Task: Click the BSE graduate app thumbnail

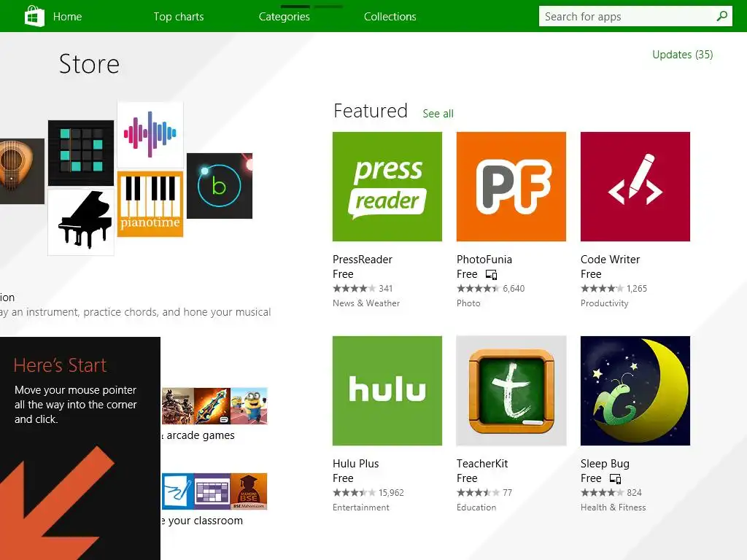Action: 249,491
